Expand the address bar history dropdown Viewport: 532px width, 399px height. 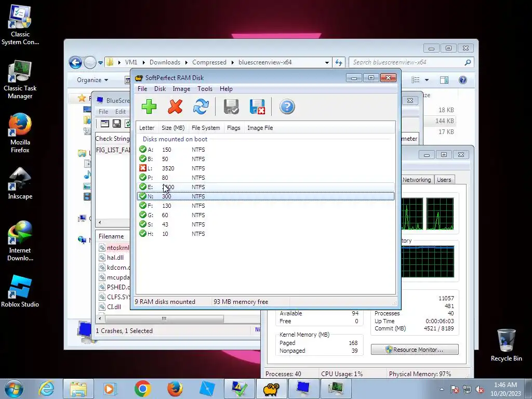click(327, 62)
